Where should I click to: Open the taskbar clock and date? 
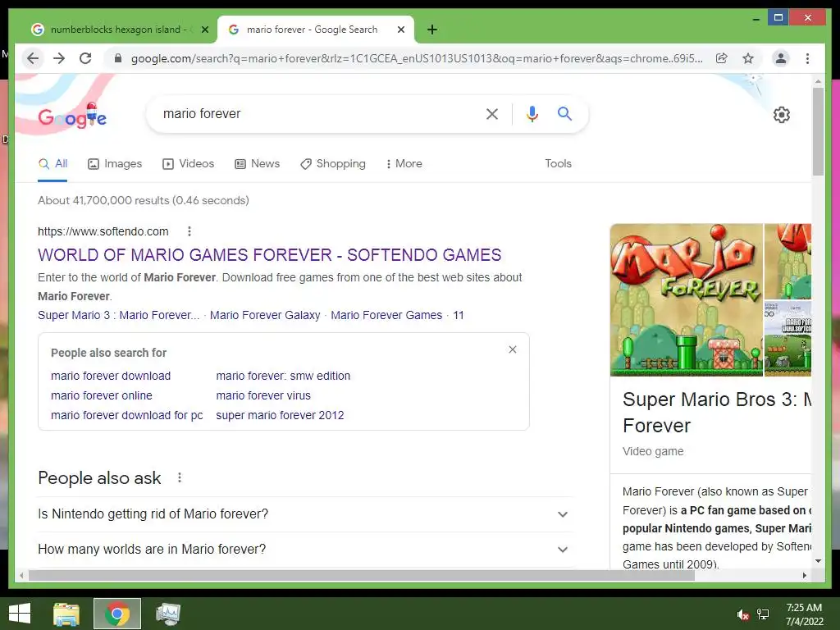coord(804,614)
